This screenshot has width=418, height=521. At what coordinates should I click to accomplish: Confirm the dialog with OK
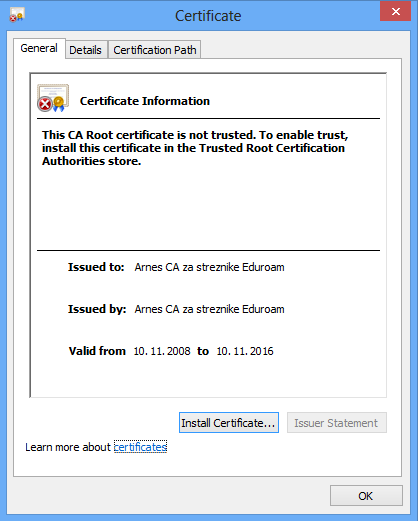pyautogui.click(x=366, y=496)
